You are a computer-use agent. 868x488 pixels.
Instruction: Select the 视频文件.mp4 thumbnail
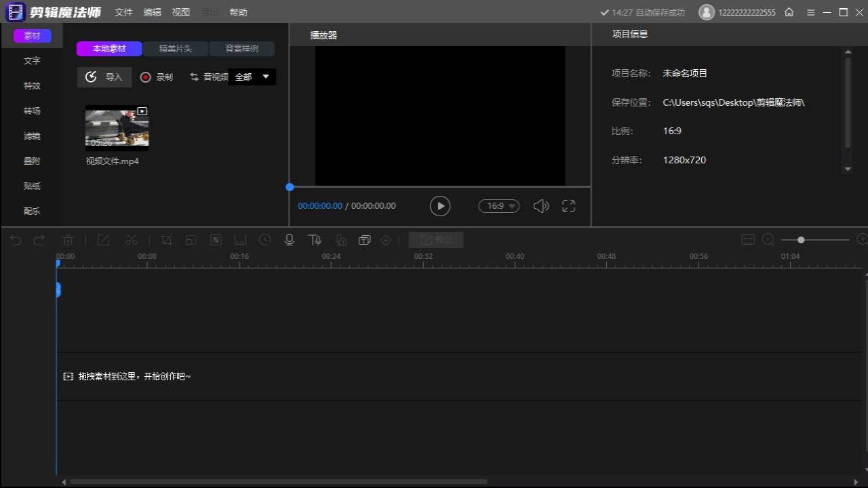(x=116, y=126)
